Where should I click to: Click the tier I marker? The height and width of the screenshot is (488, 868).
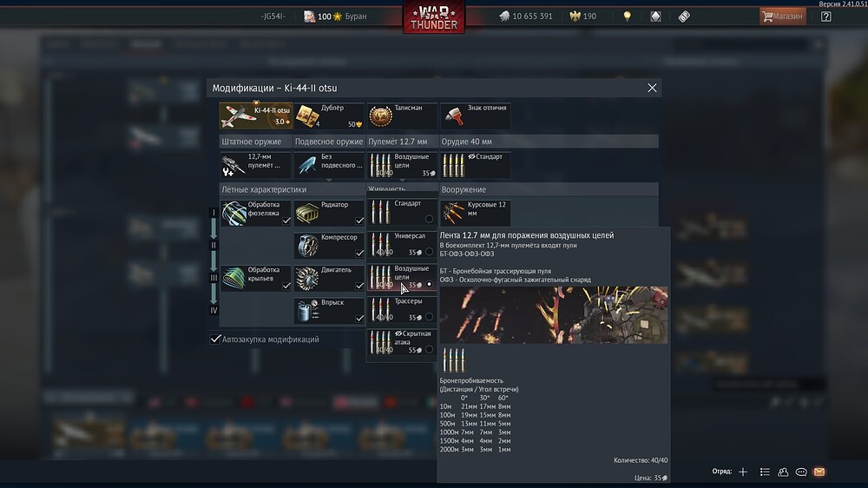point(214,213)
